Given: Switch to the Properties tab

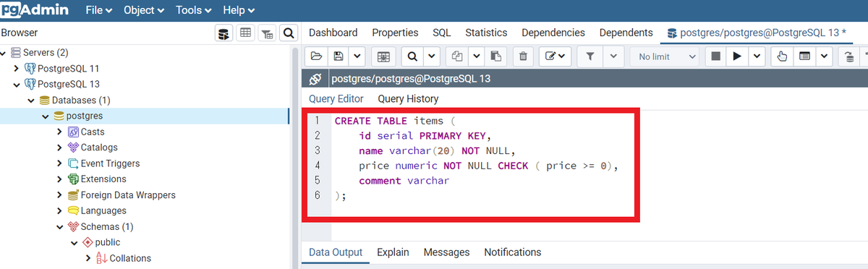Looking at the screenshot, I should click(395, 33).
